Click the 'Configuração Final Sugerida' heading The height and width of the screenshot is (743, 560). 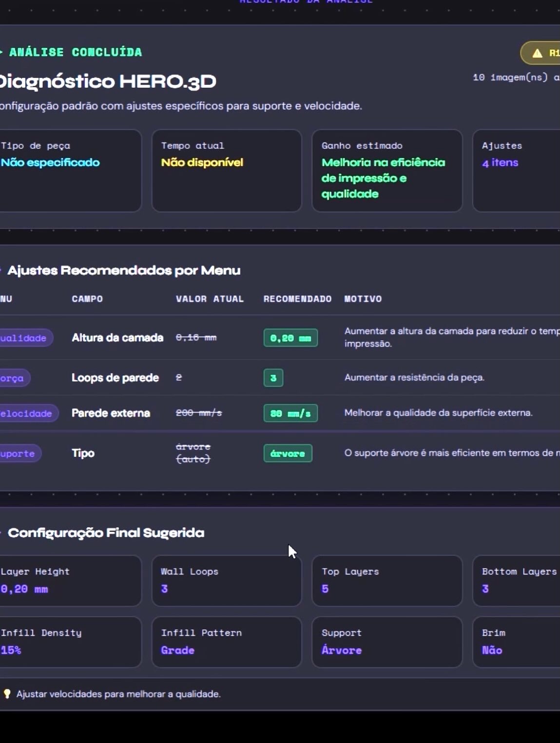[x=106, y=533]
